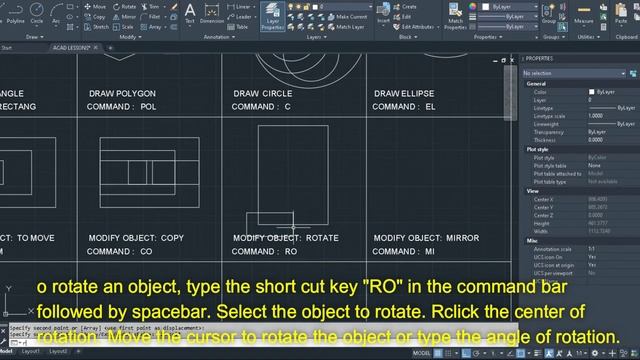640x360 pixels.
Task: Click the Leader annotation tool
Action: 239,17
